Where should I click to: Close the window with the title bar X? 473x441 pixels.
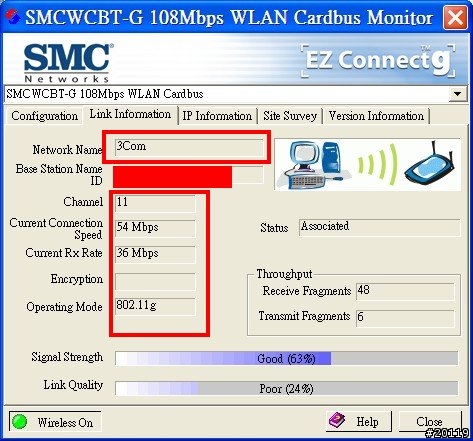click(x=455, y=17)
